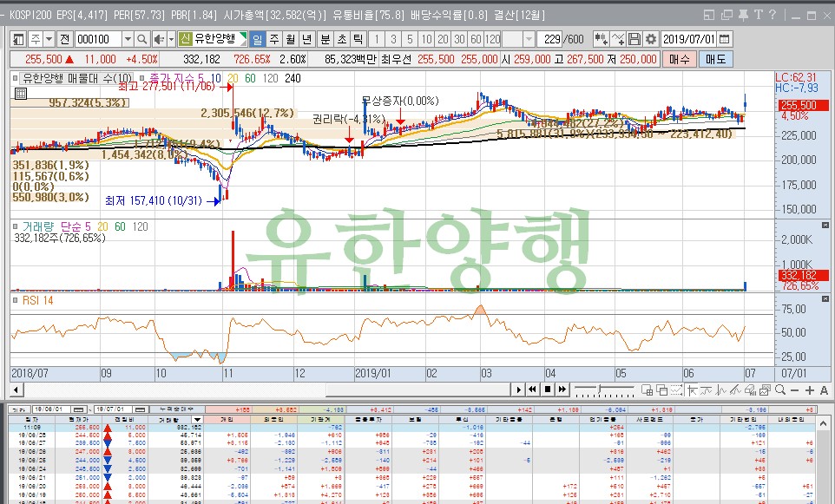Click the magnifier zoom icon in bottom toolbar
The width and height of the screenshot is (835, 504).
(780, 390)
